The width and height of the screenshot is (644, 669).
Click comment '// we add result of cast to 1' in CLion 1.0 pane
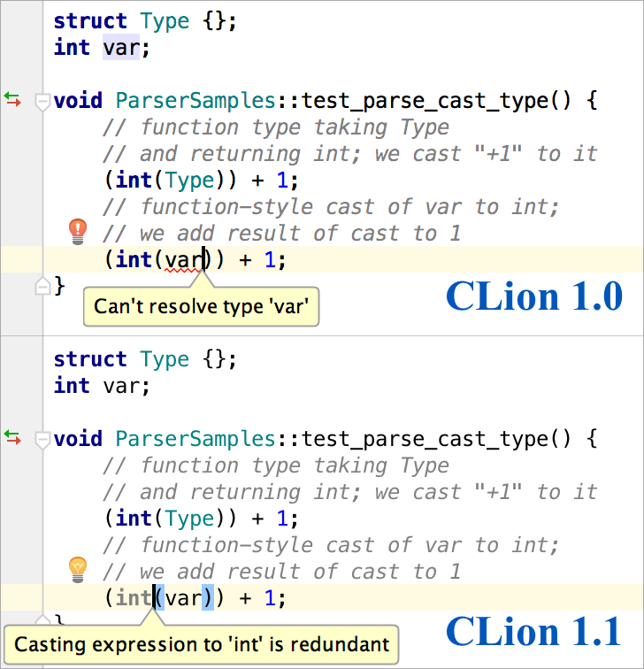point(281,234)
